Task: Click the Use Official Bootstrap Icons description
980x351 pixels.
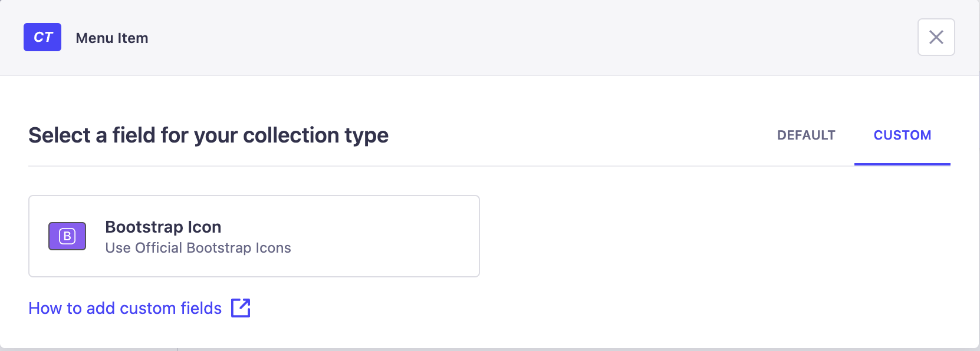Action: coord(198,248)
